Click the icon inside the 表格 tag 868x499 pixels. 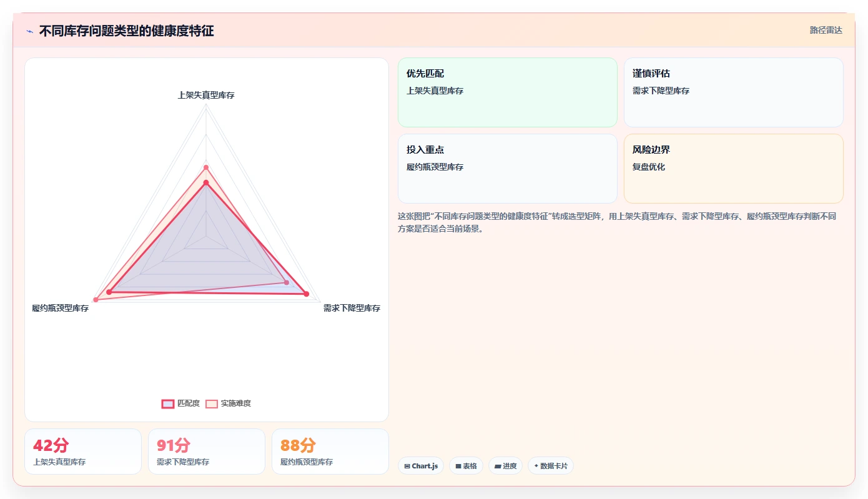click(458, 466)
